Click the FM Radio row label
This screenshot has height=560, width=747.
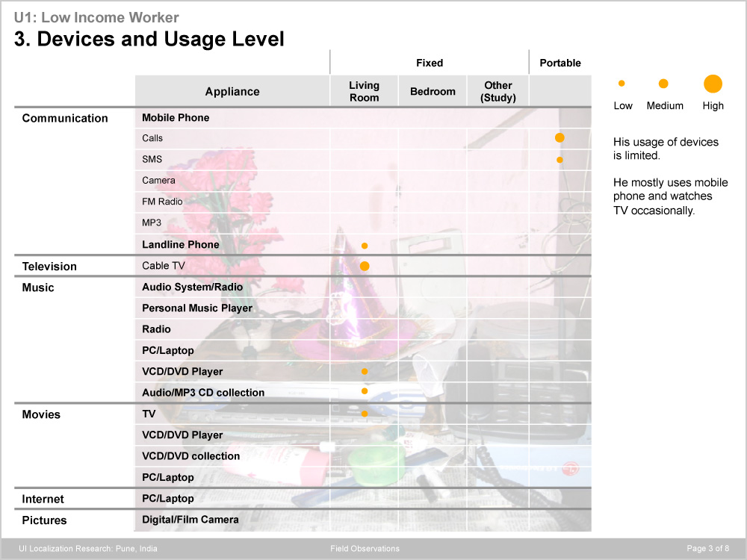coord(162,202)
